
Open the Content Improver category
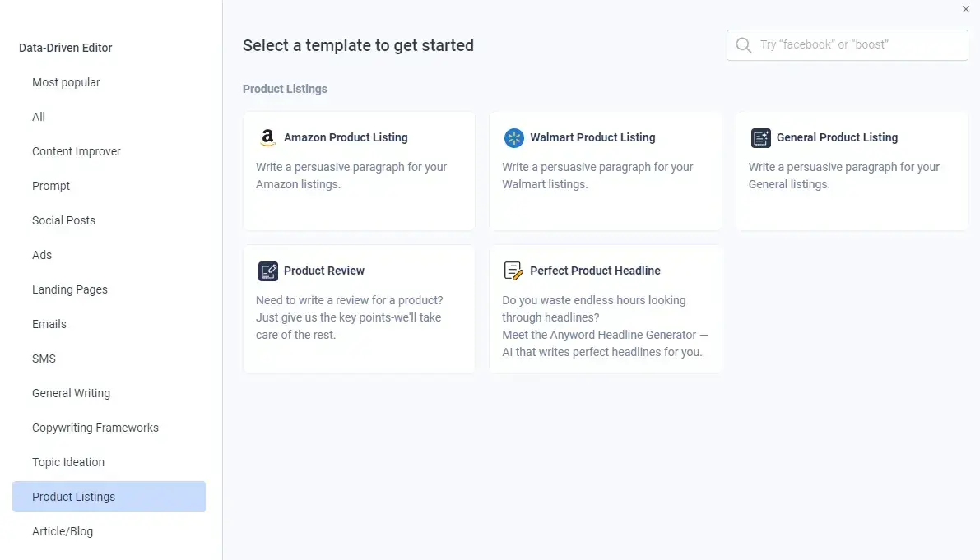tap(77, 151)
